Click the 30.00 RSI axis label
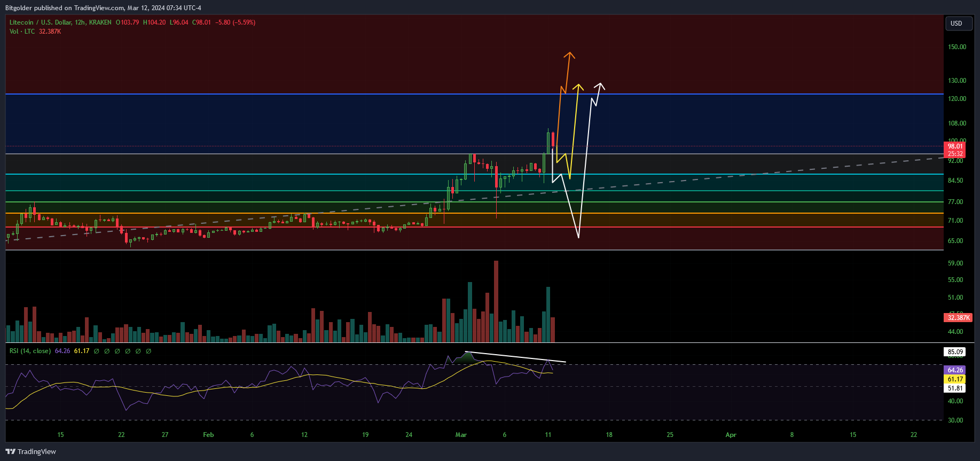This screenshot has width=980, height=461. tap(955, 420)
